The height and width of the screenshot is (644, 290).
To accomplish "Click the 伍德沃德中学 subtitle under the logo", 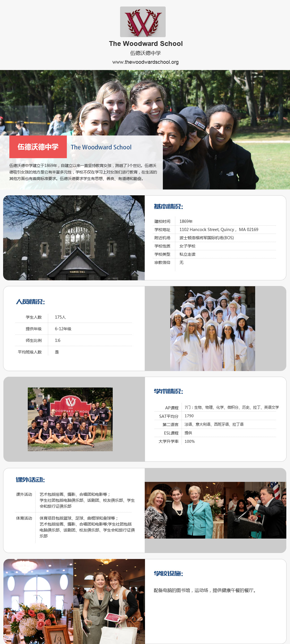I will click(146, 53).
